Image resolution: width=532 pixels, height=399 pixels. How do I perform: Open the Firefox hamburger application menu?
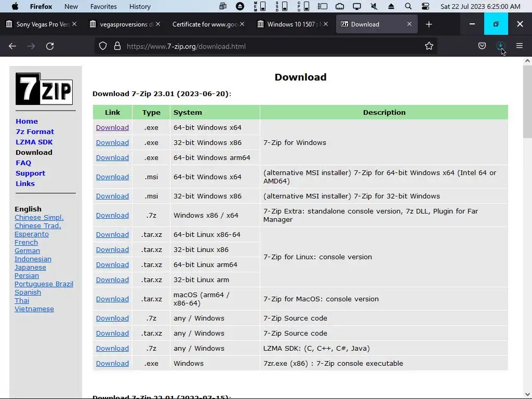520,46
